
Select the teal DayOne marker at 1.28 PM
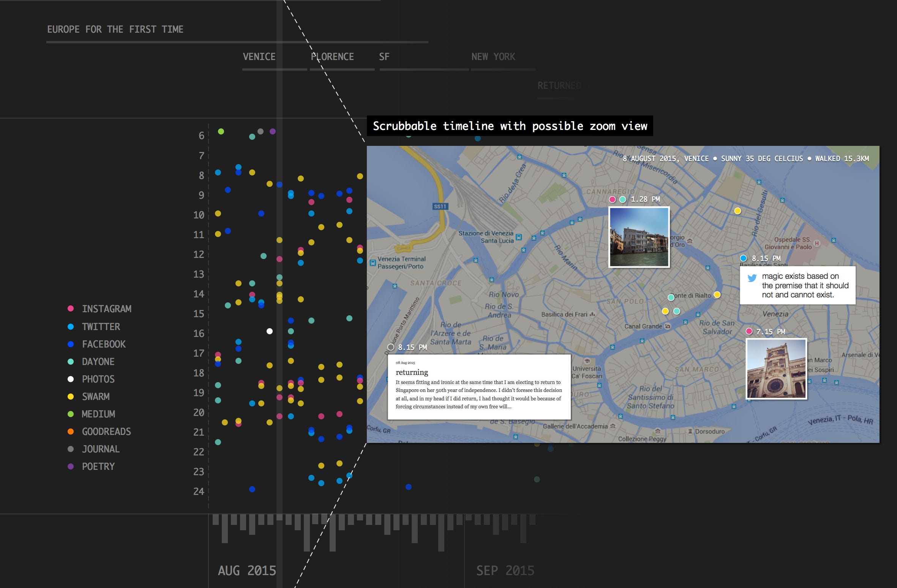point(622,199)
